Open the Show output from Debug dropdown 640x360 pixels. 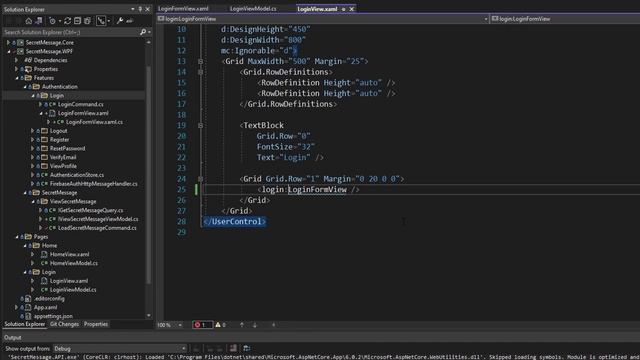[x=120, y=349]
